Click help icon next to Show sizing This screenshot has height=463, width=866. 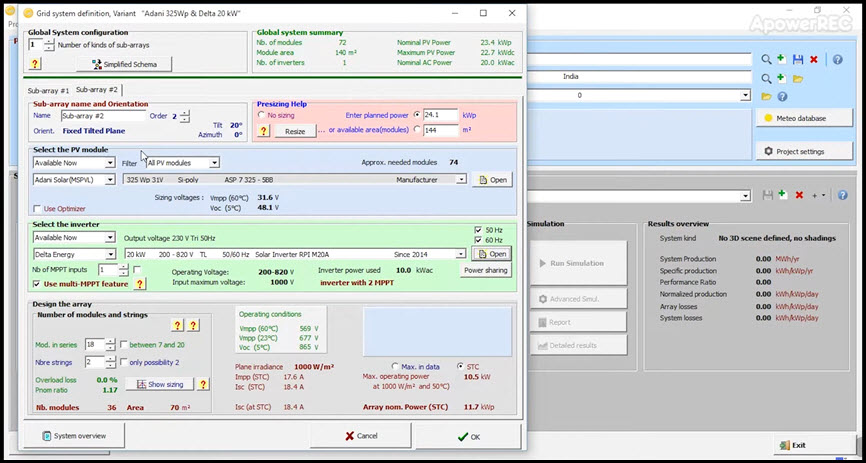(x=203, y=384)
